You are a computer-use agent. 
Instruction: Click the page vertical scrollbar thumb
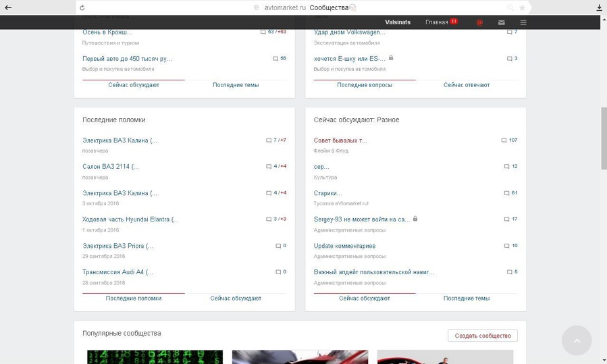tap(604, 138)
